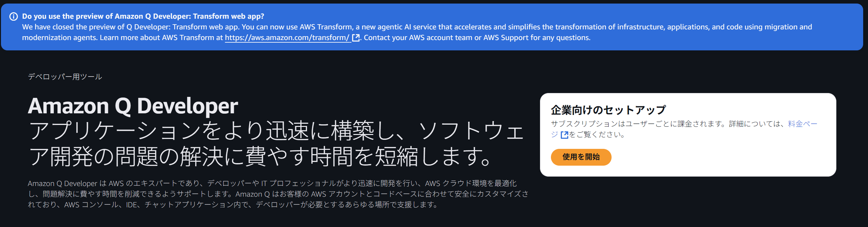Select the デベロッパー用ツール category label
The image size is (868, 227).
[65, 77]
